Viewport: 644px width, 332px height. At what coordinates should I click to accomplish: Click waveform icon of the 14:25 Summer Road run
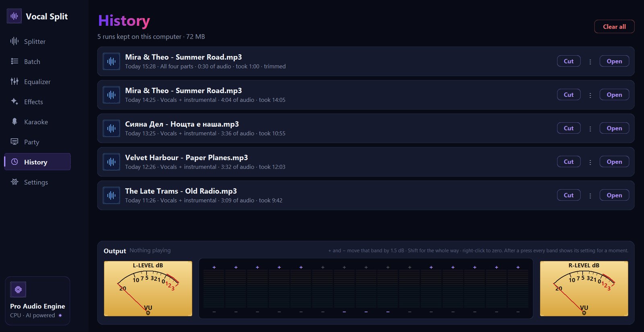[111, 95]
